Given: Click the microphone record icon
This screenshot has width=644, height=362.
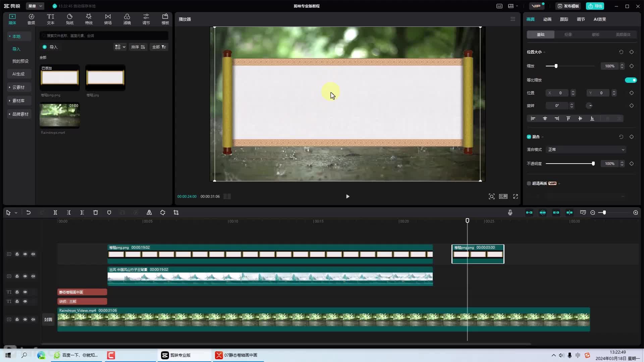Looking at the screenshot, I should pos(510,213).
